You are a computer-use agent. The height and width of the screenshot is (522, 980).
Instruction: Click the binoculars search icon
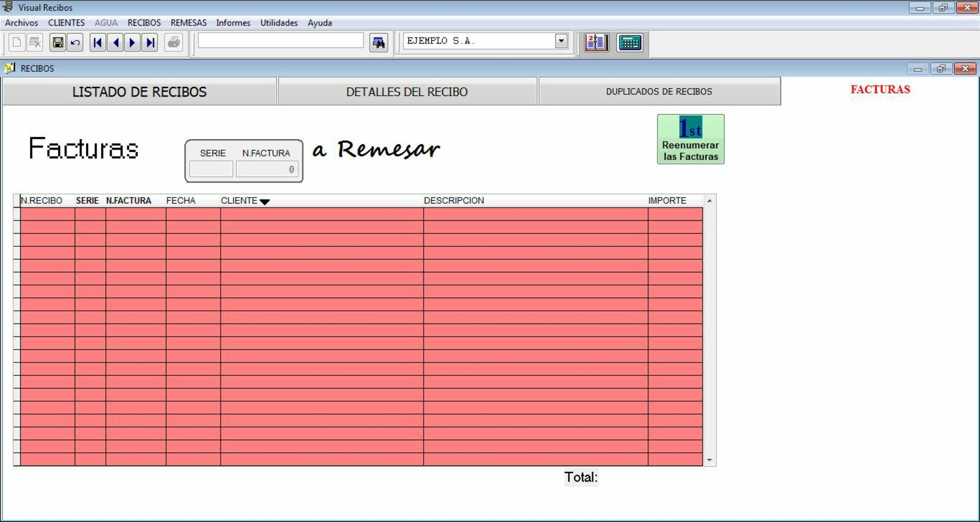pyautogui.click(x=379, y=43)
